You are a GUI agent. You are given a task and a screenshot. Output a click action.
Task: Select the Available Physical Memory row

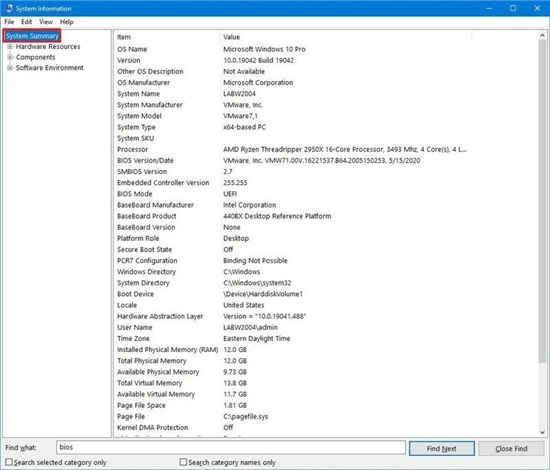326,372
